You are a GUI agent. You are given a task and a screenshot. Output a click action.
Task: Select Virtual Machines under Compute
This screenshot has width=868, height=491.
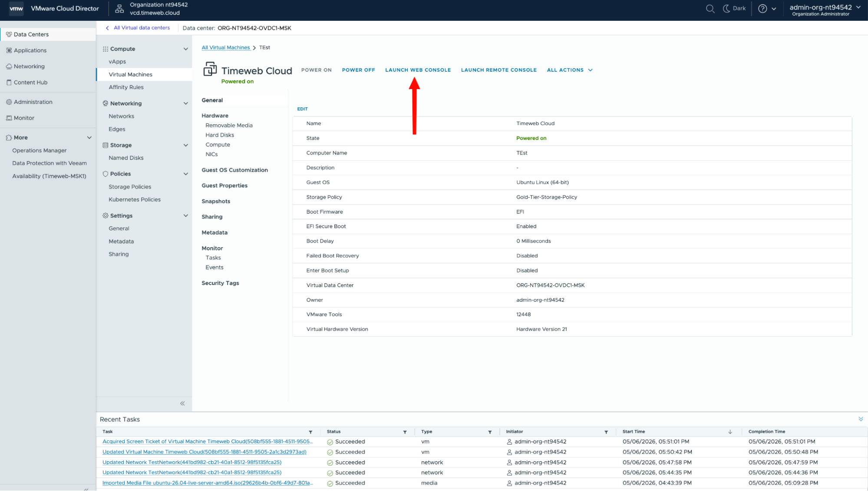[x=144, y=74]
